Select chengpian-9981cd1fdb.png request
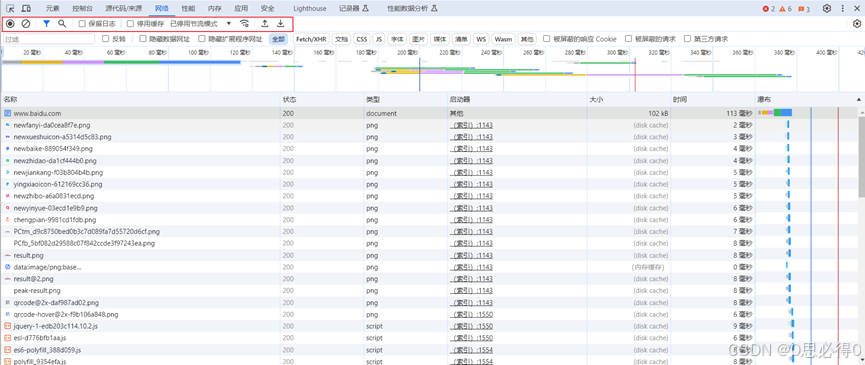This screenshot has height=365, width=865. click(429, 219)
